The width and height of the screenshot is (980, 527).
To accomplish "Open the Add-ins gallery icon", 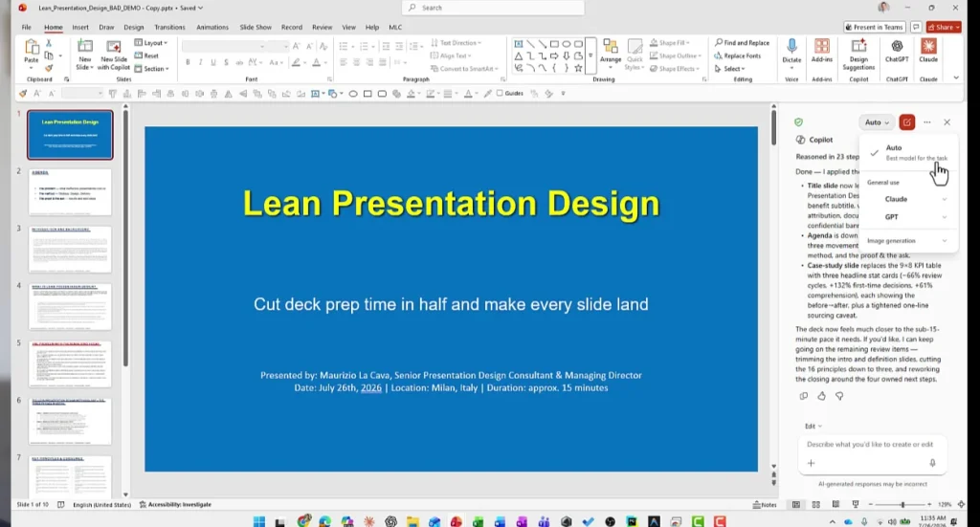I will tap(821, 51).
